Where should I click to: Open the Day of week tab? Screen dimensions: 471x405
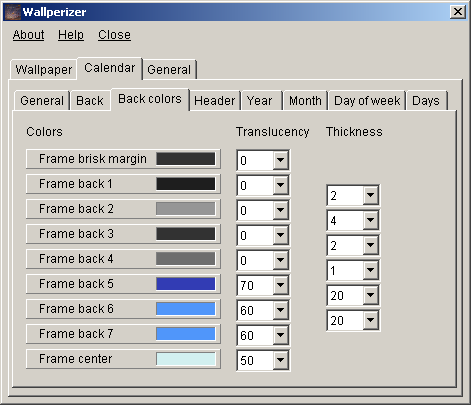367,100
